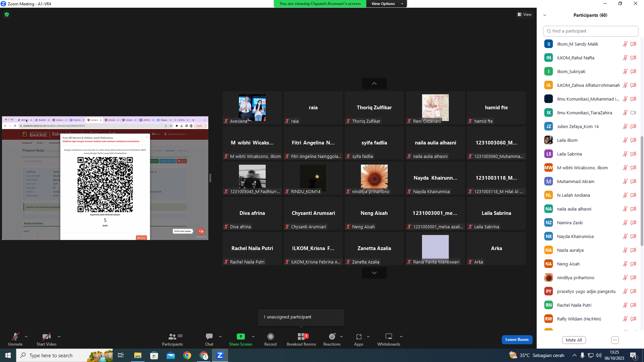Expand audio options arrow beside Unmute
This screenshot has height=362, width=644.
(x=26, y=337)
